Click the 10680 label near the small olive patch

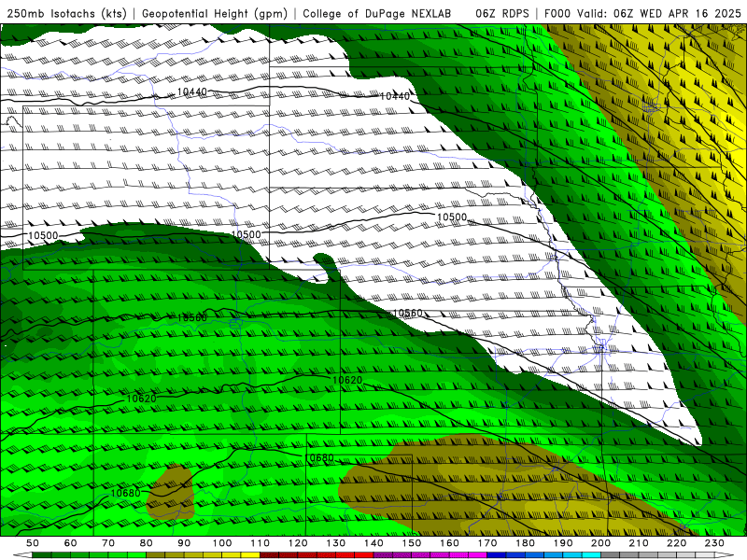coord(126,493)
